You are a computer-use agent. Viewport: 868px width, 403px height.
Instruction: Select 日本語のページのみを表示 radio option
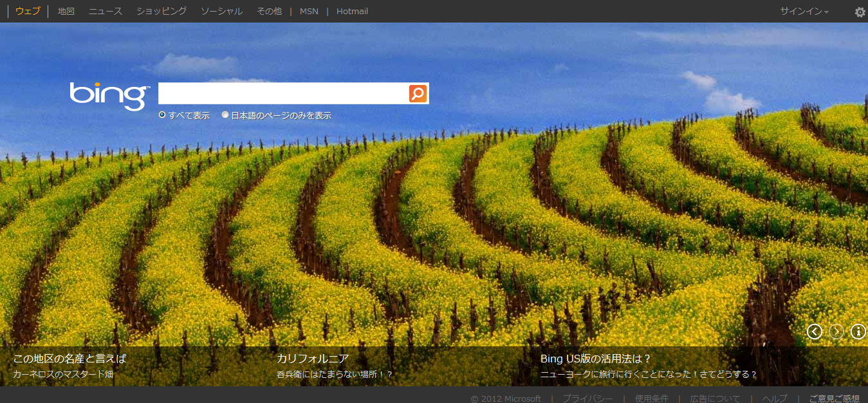coord(225,115)
